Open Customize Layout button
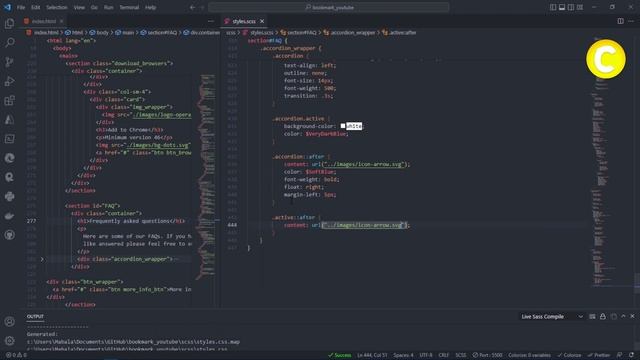This screenshot has width=640, height=360. [580, 7]
